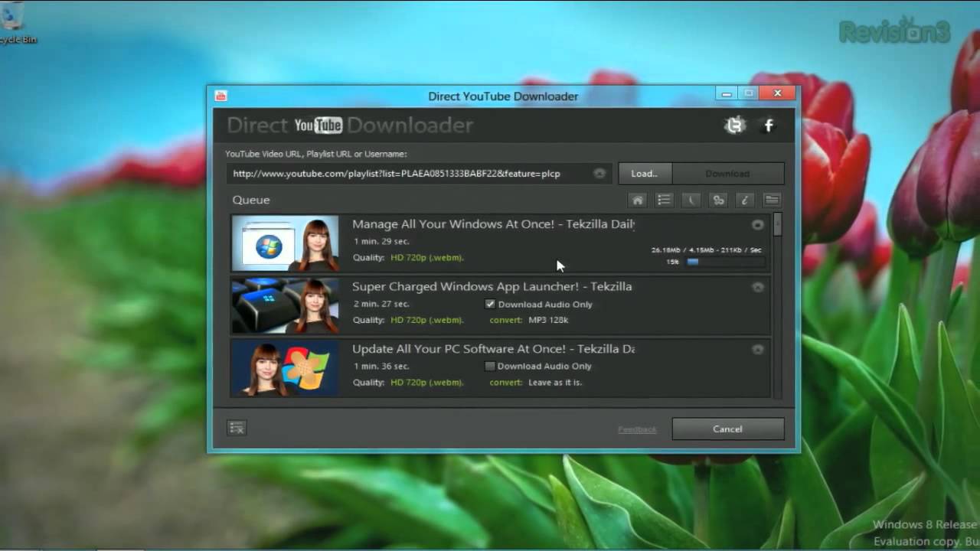Open the 'Leave as it is.' convert option
980x551 pixels.
click(x=555, y=382)
